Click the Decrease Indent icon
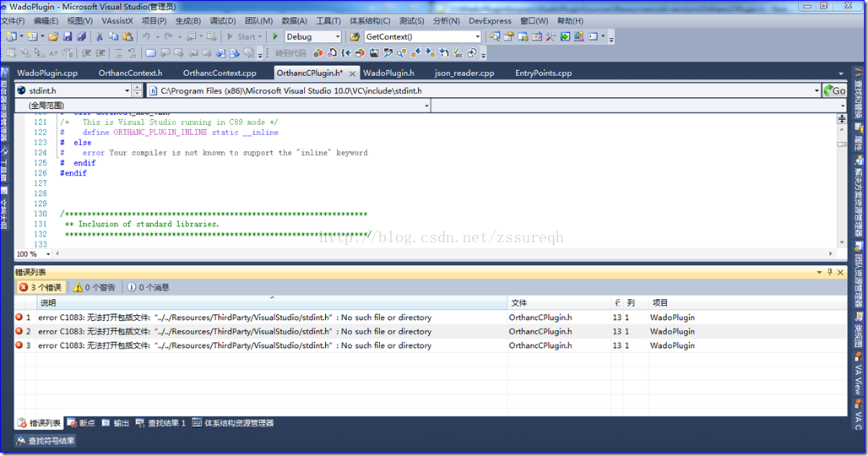 point(86,53)
